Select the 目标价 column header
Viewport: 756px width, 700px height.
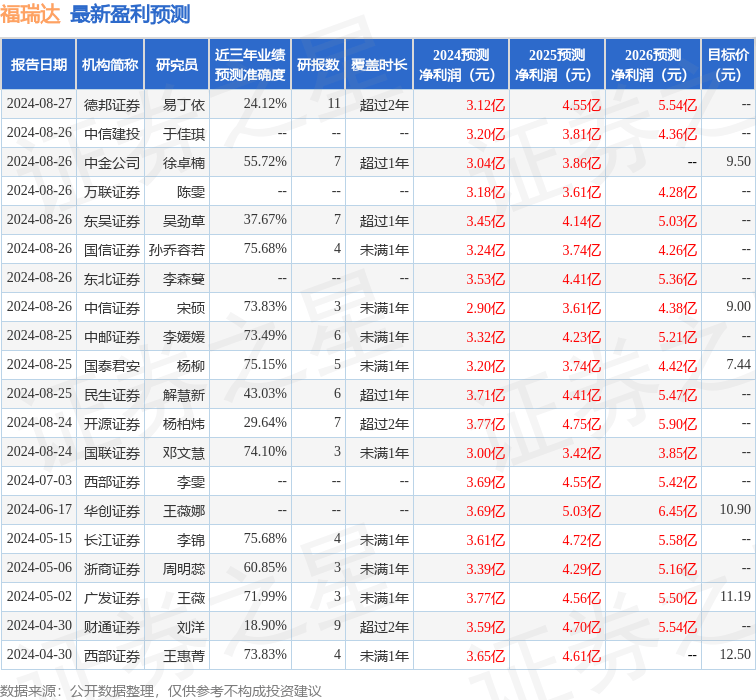[728, 65]
